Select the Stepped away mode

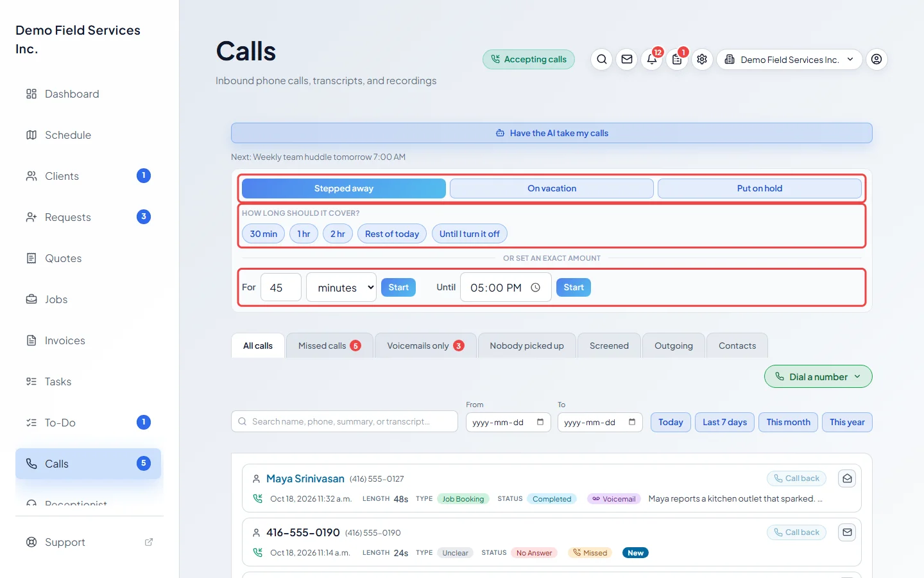344,188
